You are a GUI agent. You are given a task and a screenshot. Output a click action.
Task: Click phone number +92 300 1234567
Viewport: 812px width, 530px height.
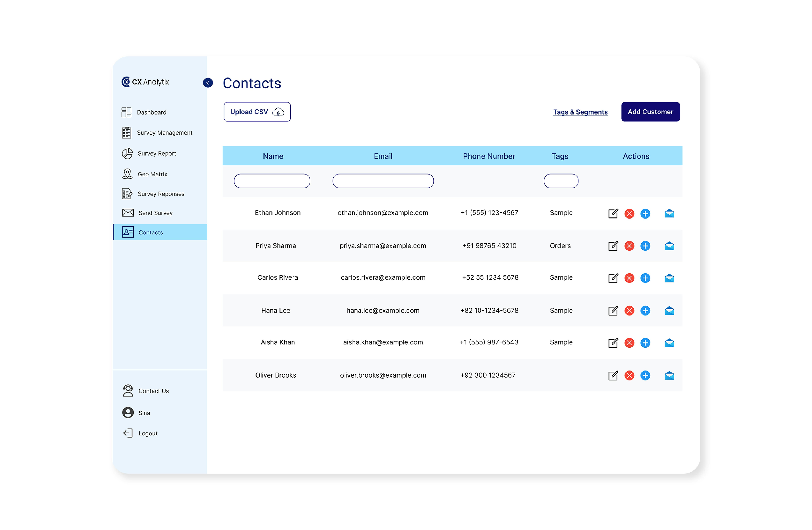(488, 375)
